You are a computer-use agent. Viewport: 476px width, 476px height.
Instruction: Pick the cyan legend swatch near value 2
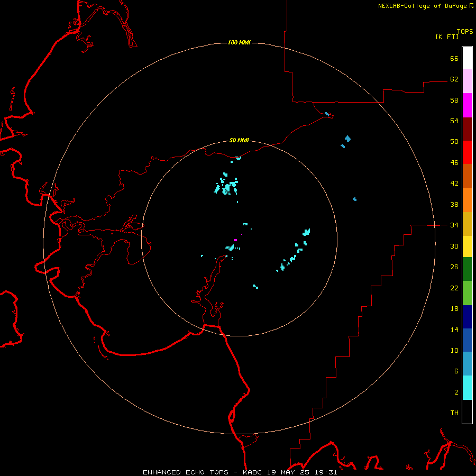[467, 388]
